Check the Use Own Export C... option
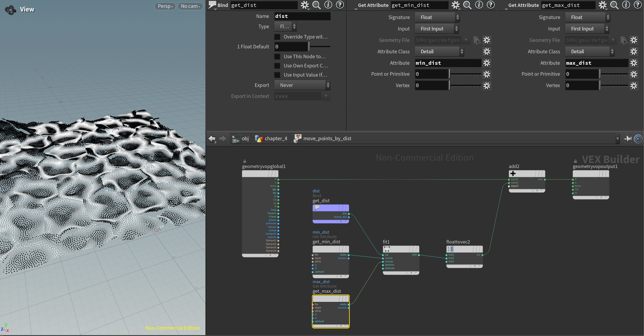644x336 pixels. [277, 66]
